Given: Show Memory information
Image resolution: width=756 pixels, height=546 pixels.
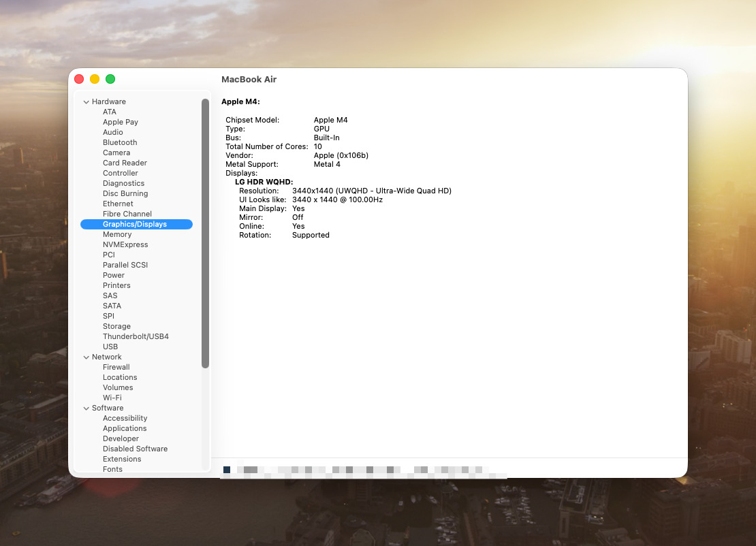Looking at the screenshot, I should 117,234.
